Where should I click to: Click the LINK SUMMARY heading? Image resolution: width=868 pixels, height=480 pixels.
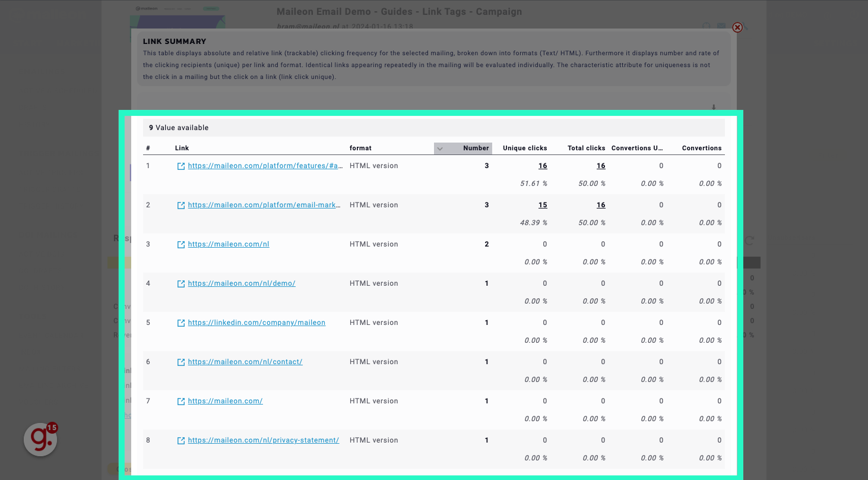click(x=175, y=42)
